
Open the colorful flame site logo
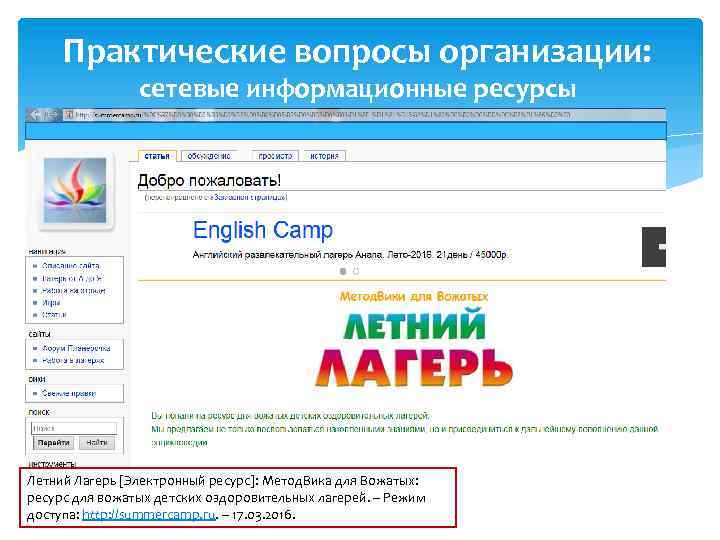click(75, 191)
